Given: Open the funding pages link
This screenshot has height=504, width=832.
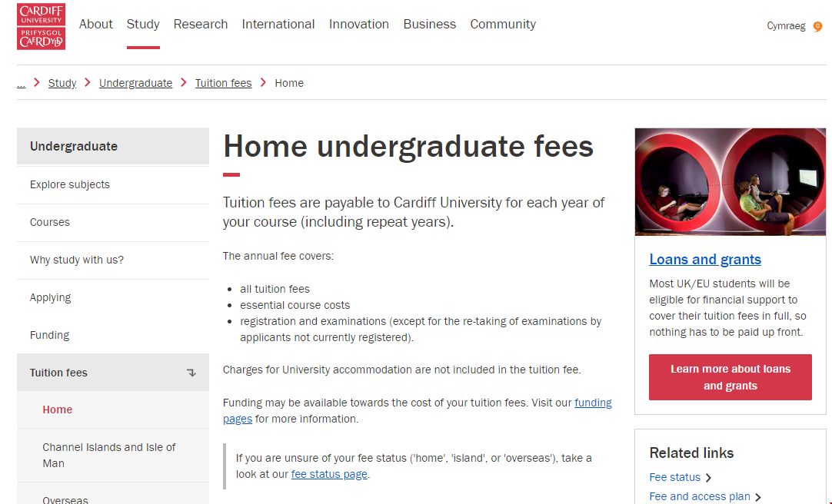Looking at the screenshot, I should [x=593, y=402].
